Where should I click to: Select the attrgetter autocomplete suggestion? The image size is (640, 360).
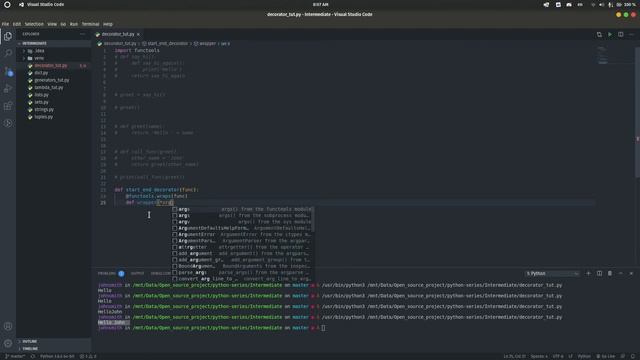click(x=242, y=247)
